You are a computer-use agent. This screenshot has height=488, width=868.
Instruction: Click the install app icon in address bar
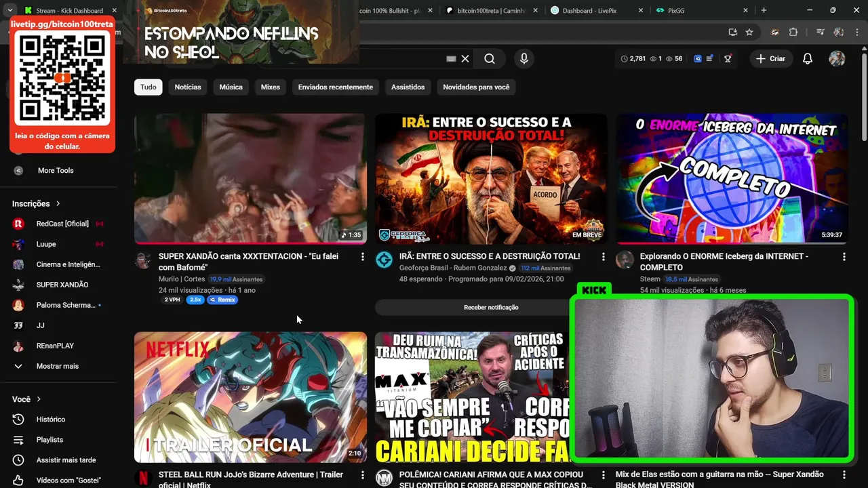pyautogui.click(x=732, y=32)
